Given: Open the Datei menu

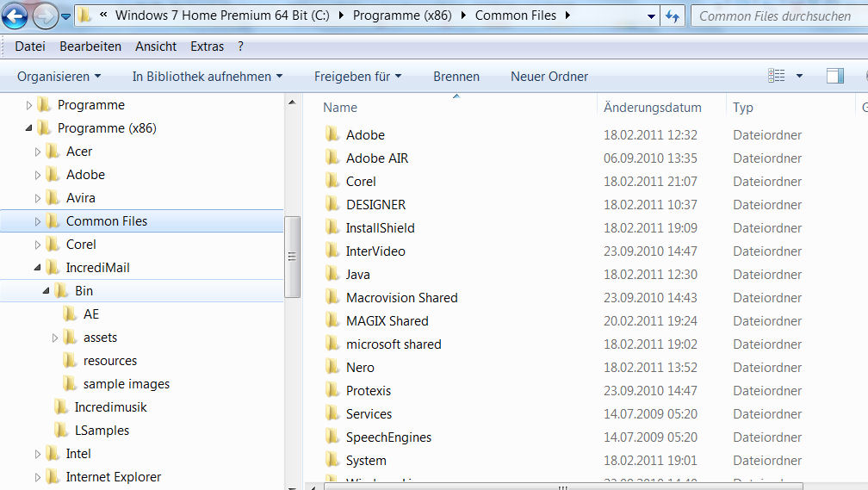Looking at the screenshot, I should [x=30, y=47].
